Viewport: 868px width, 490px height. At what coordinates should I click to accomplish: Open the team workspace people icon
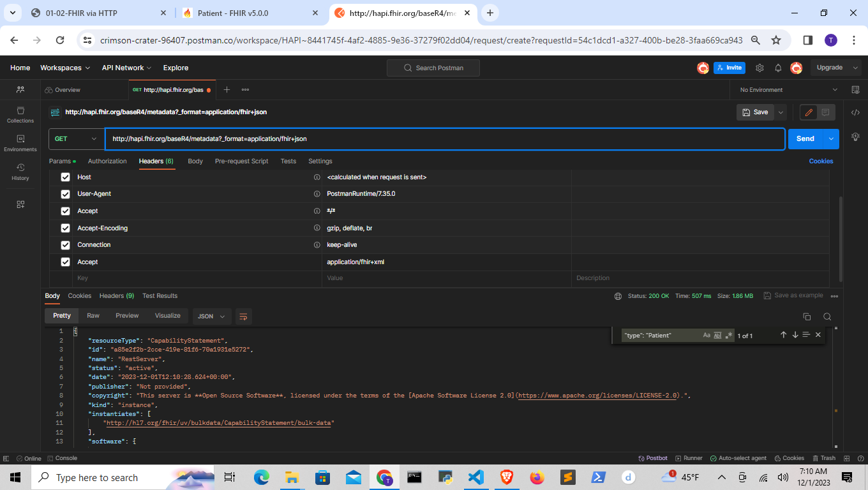(x=20, y=90)
